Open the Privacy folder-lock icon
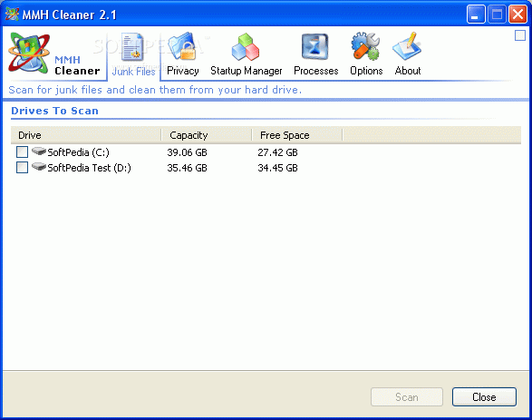This screenshot has width=532, height=420. point(182,46)
